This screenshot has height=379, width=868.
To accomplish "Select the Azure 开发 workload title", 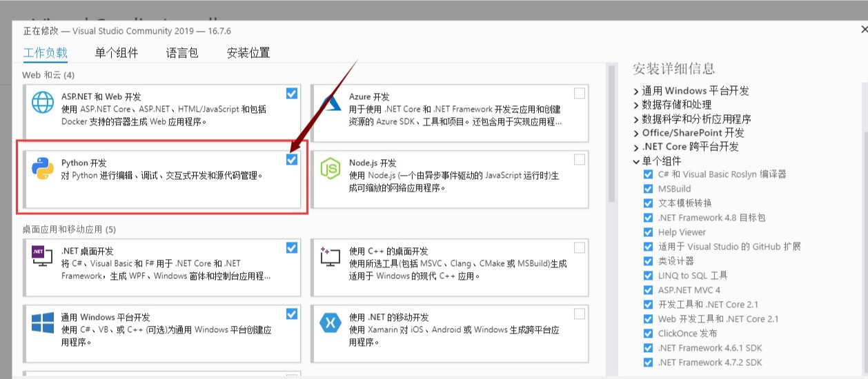I will (369, 97).
